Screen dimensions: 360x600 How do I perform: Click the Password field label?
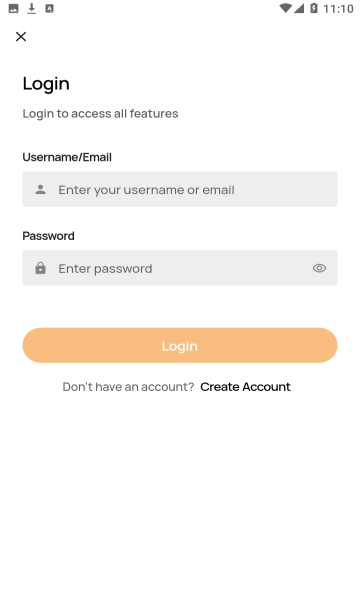[x=48, y=236]
